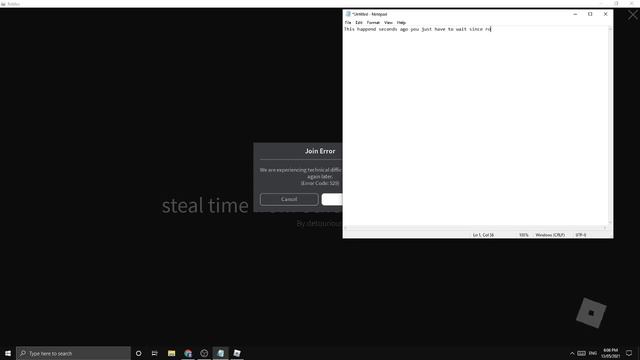The width and height of the screenshot is (640, 360).
Task: Open the round clock-like taskbar app
Action: click(x=204, y=353)
